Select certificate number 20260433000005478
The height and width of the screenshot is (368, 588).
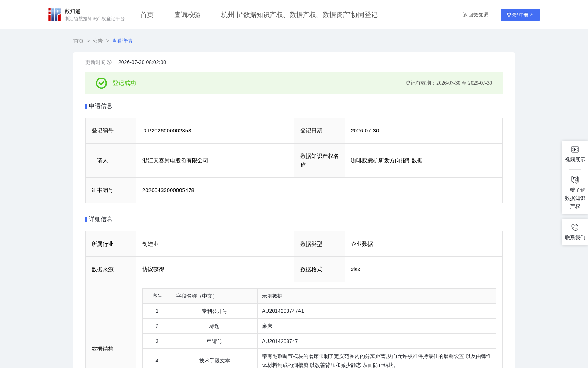(x=168, y=190)
